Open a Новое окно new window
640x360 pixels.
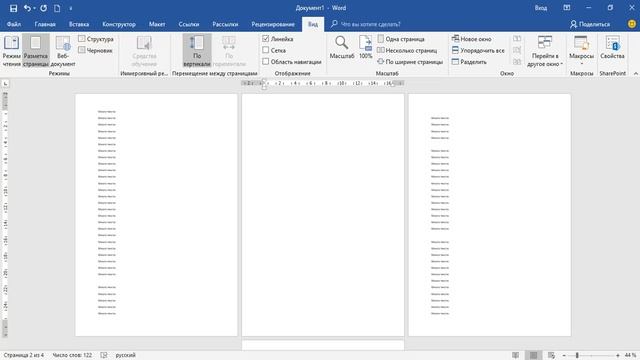(472, 39)
